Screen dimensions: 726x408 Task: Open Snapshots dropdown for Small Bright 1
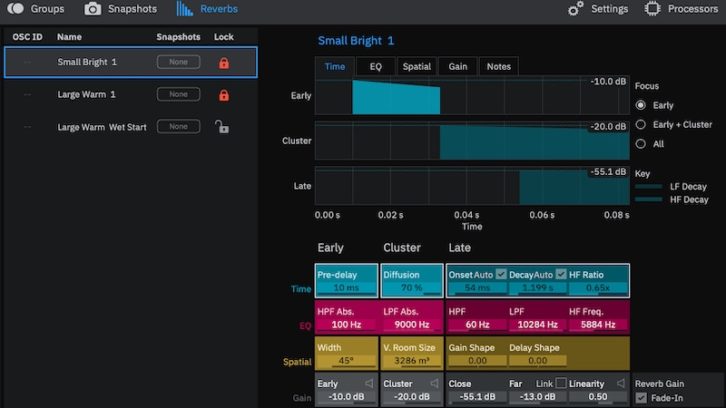click(x=178, y=62)
